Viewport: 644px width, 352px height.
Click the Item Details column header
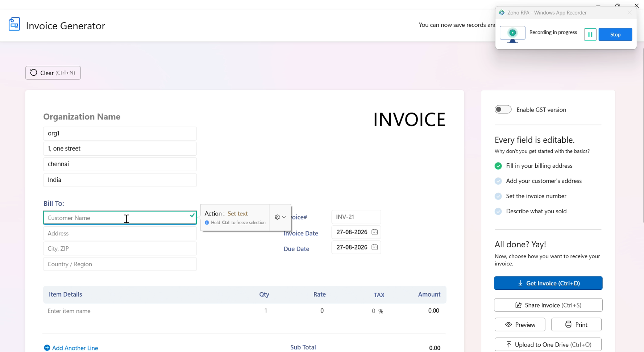(66, 294)
